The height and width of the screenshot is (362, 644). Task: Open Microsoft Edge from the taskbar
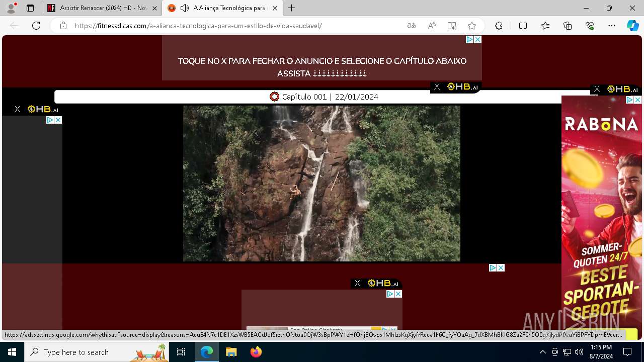click(207, 352)
